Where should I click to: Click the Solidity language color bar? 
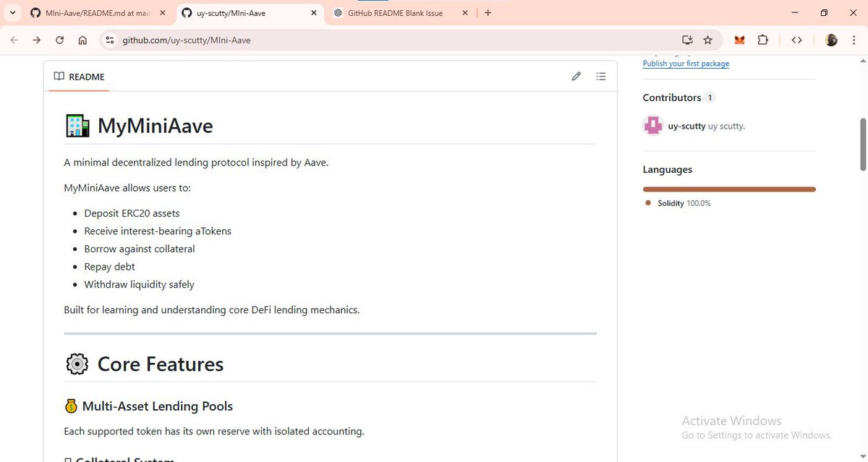point(729,189)
